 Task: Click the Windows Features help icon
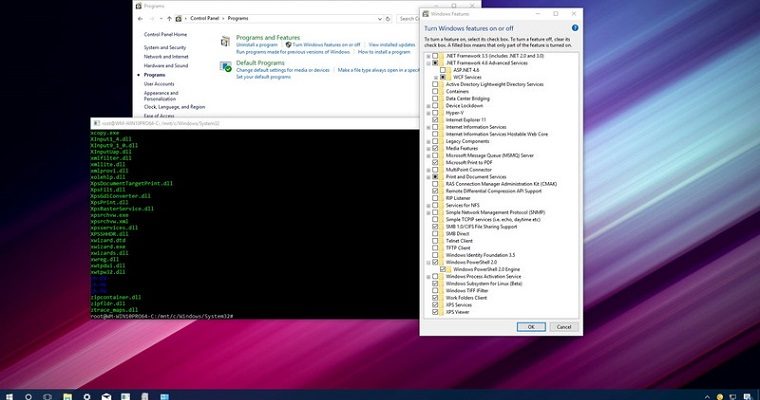[575, 28]
